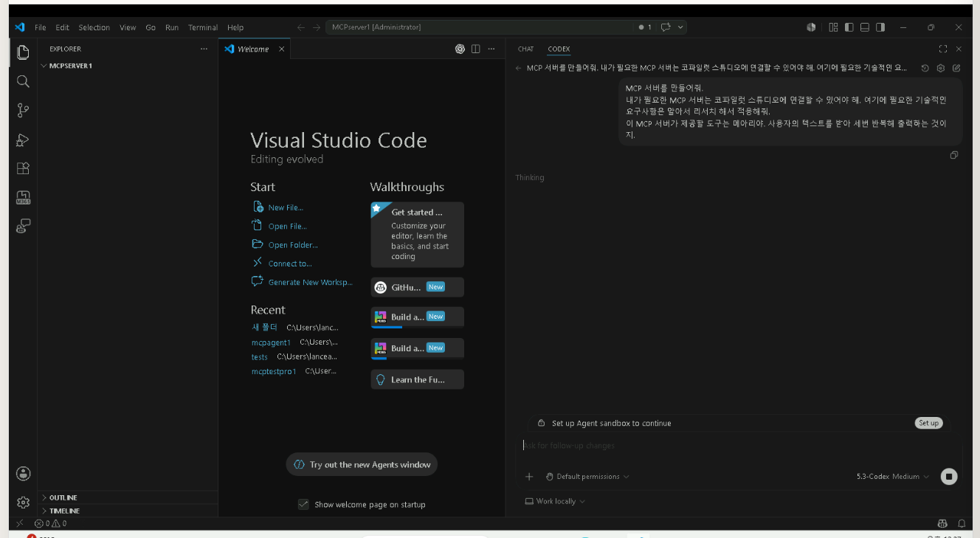
Task: Start a new Codex chat
Action: (956, 68)
